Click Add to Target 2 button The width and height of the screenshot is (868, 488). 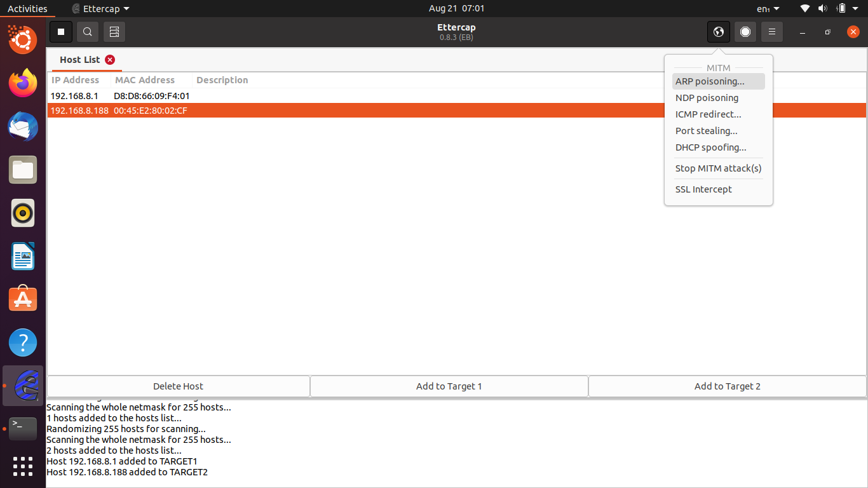pos(728,386)
